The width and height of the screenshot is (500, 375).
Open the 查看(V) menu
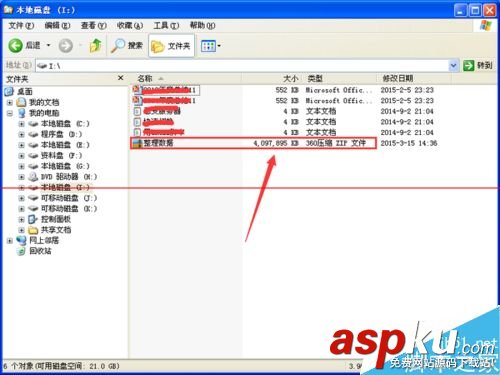(x=93, y=25)
